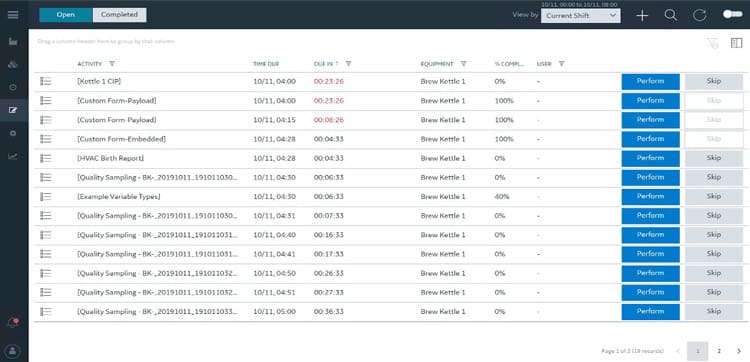The width and height of the screenshot is (750, 362).
Task: Sort by the % Complete column header
Action: pyautogui.click(x=509, y=64)
